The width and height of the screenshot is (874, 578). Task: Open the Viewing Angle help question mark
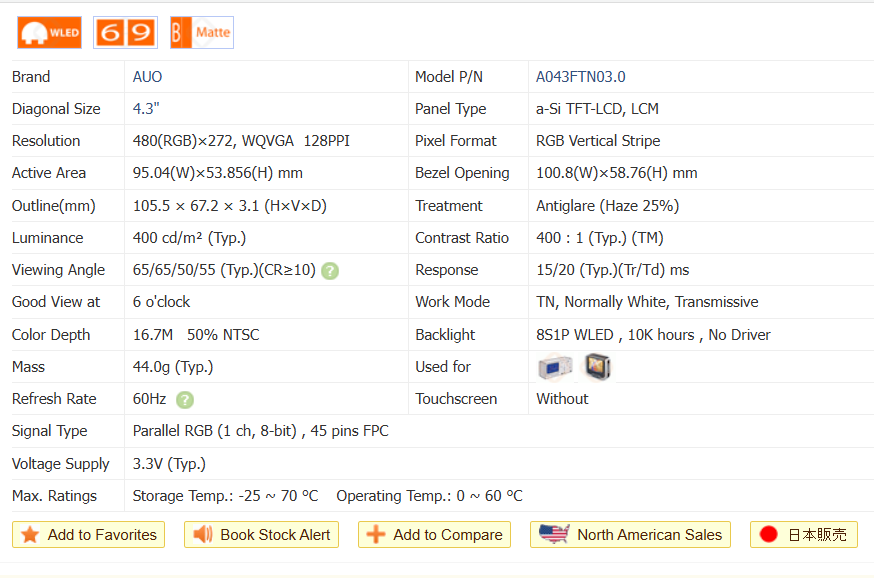tap(330, 270)
